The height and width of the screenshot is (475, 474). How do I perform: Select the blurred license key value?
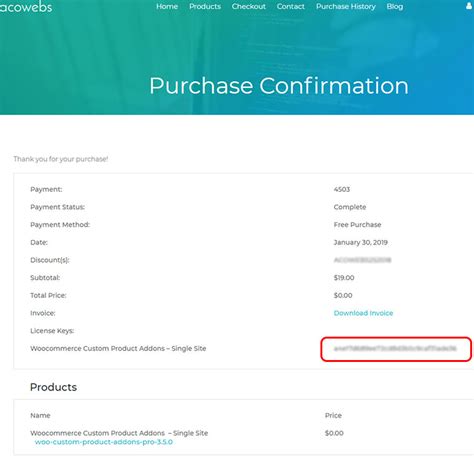click(x=395, y=349)
